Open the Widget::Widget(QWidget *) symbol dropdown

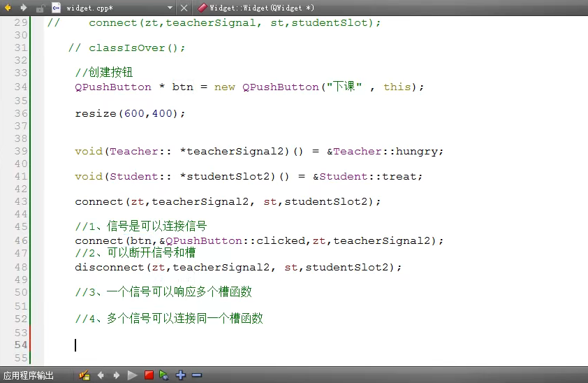point(262,8)
